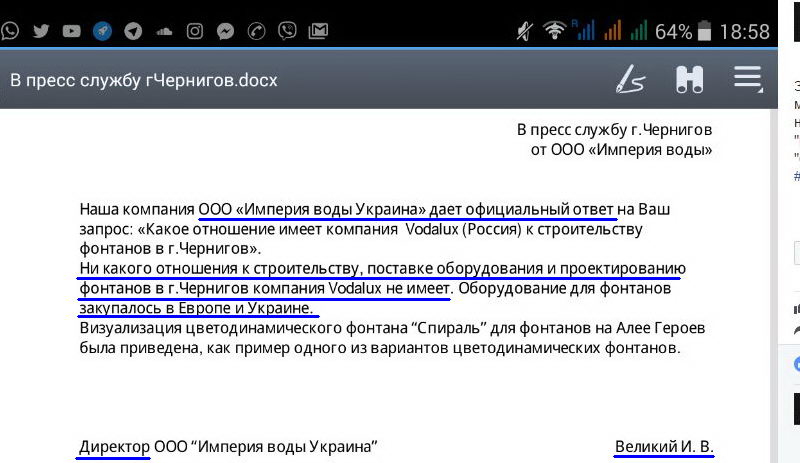Tap the 18:58 clock in status bar
Image resolution: width=800 pixels, height=463 pixels.
(744, 31)
